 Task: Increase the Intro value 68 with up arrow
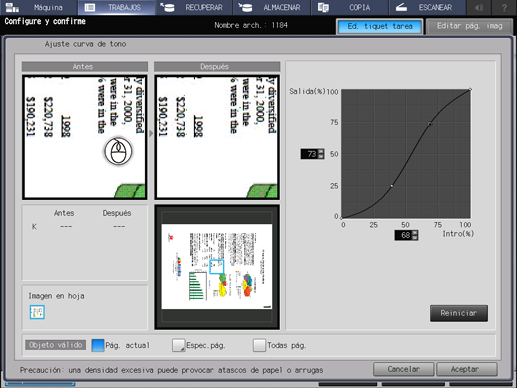[415, 233]
